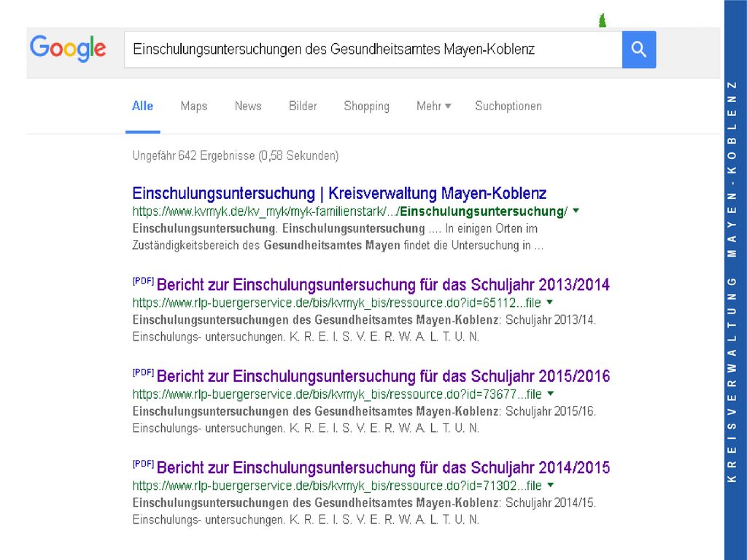Viewport: 747px width, 560px height.
Task: Open the Einschulungsuntersuchung Kreisverwaltung Mayen-Koblenz result
Action: tap(339, 193)
